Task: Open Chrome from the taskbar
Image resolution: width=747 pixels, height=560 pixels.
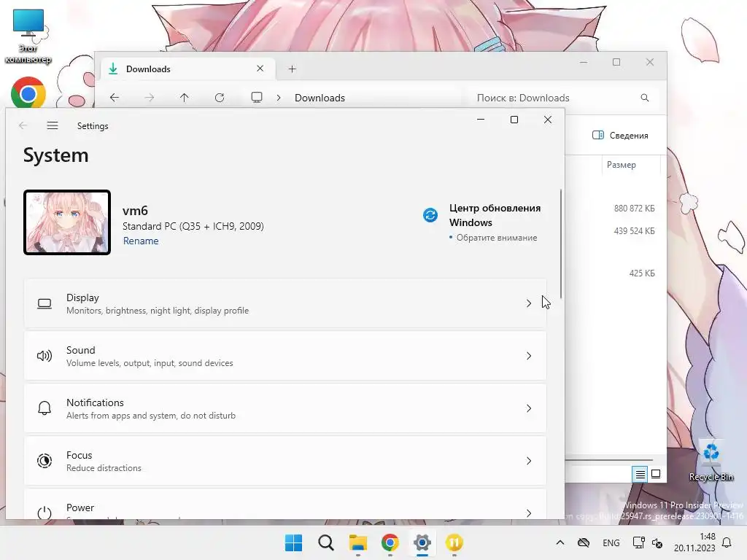Action: [390, 542]
